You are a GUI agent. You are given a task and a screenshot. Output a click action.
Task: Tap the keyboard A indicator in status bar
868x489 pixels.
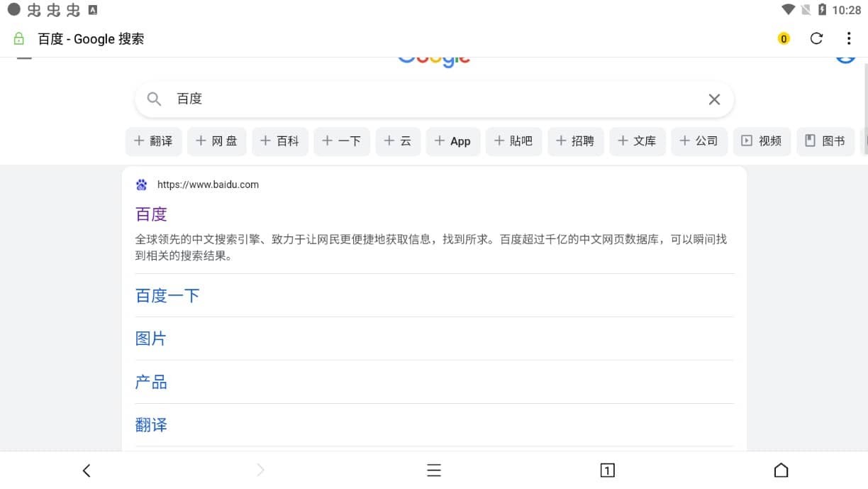tap(93, 10)
